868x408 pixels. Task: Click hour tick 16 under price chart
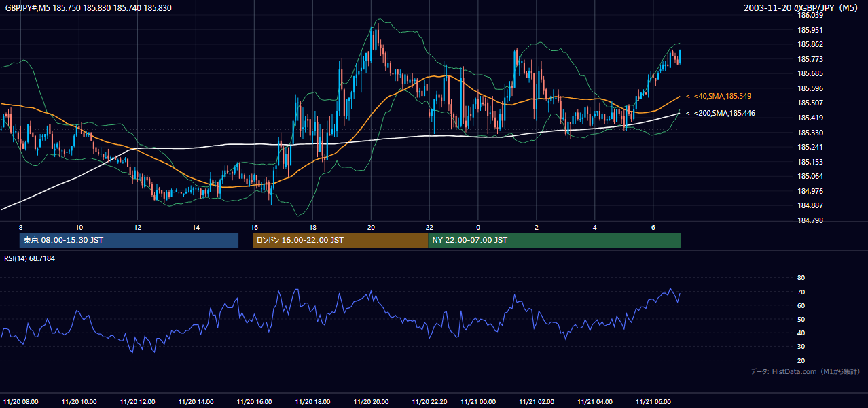(x=255, y=228)
